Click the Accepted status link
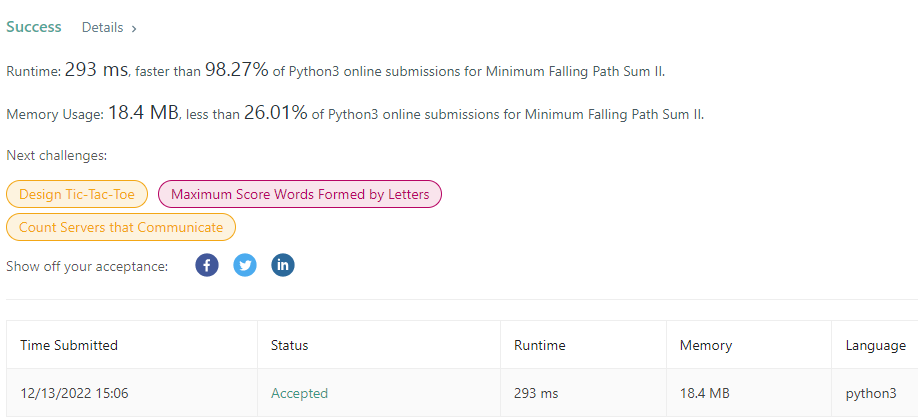This screenshot has height=419, width=918. pyautogui.click(x=299, y=393)
